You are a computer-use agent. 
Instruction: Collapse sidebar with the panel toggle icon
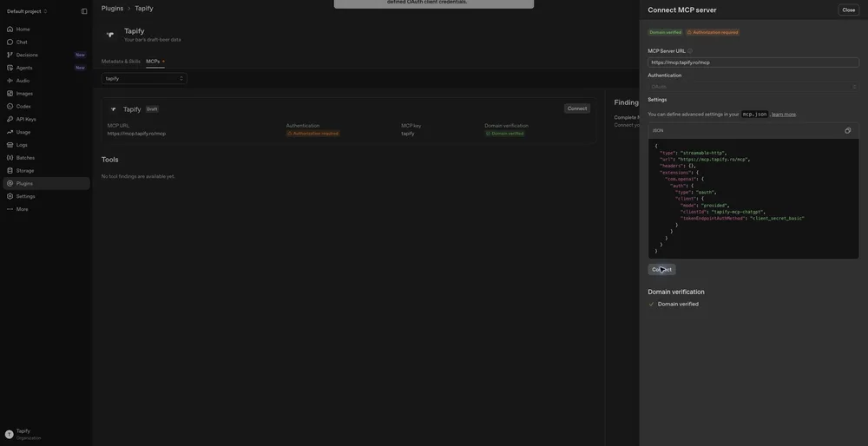[x=84, y=11]
